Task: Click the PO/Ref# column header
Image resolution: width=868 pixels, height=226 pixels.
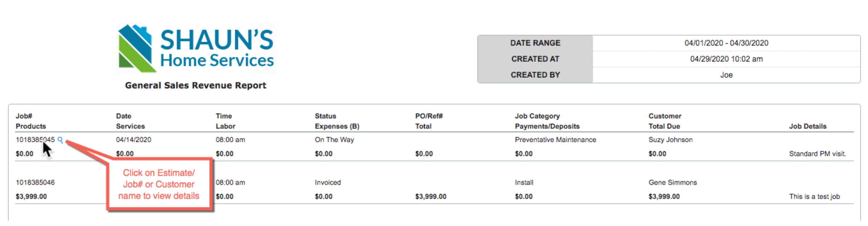Action: [429, 116]
